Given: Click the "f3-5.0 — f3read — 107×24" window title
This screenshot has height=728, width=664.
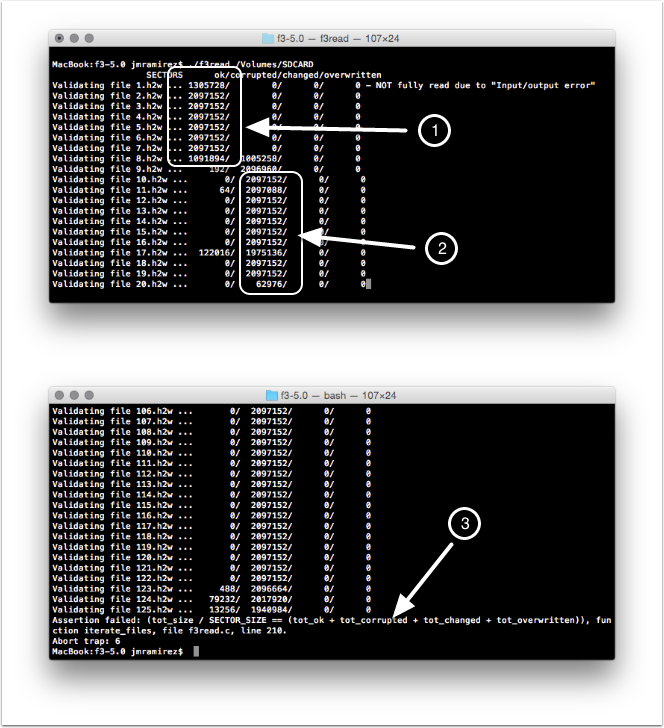Looking at the screenshot, I should click(338, 38).
